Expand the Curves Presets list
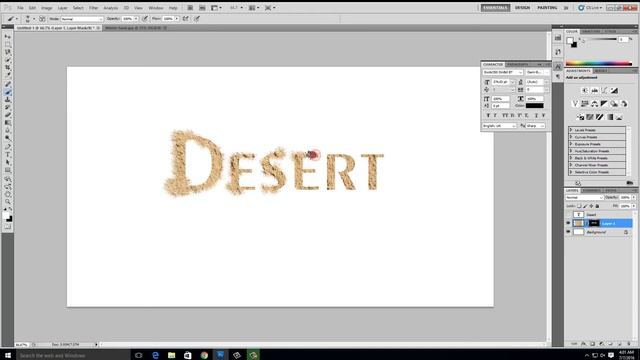Viewport: 640px width, 360px height. 571,137
